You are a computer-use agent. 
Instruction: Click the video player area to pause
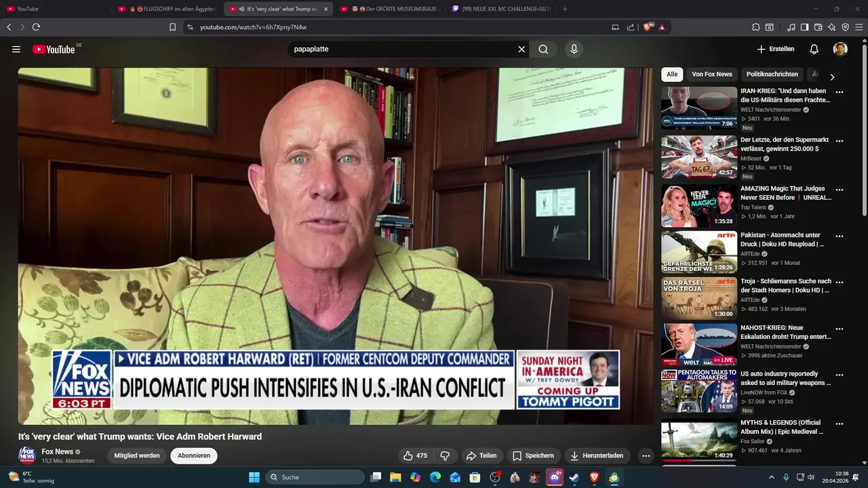[336, 245]
